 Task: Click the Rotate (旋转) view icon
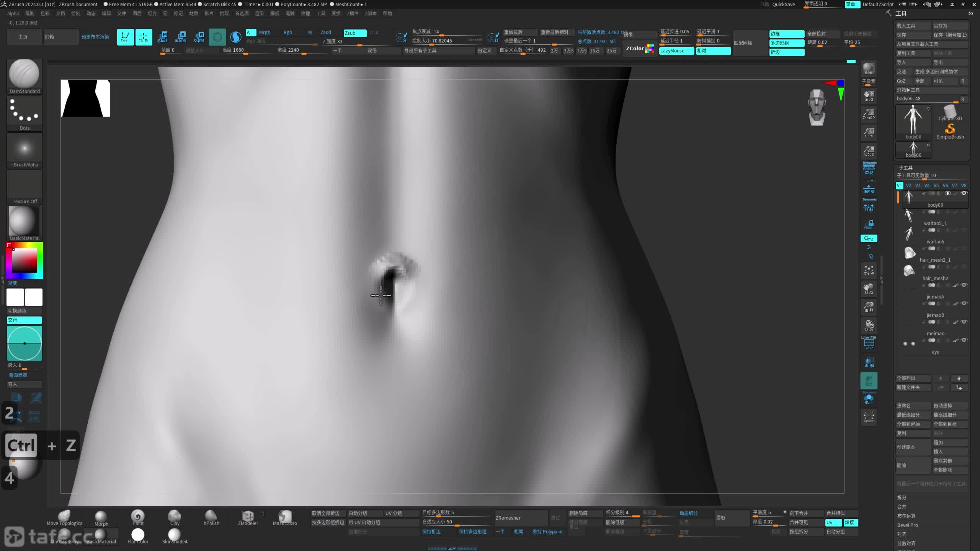point(869,326)
